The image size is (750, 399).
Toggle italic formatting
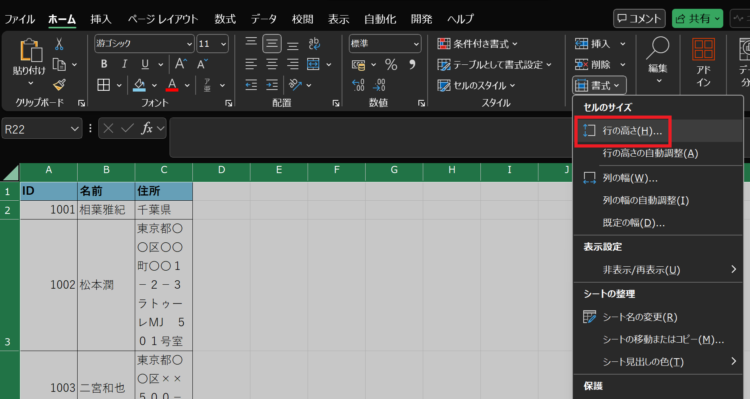124,64
